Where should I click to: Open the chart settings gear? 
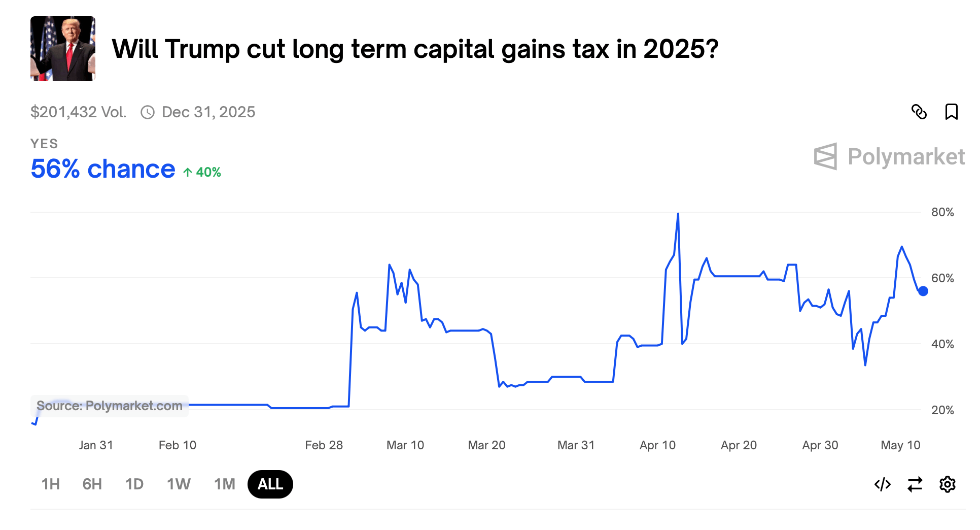coord(948,484)
